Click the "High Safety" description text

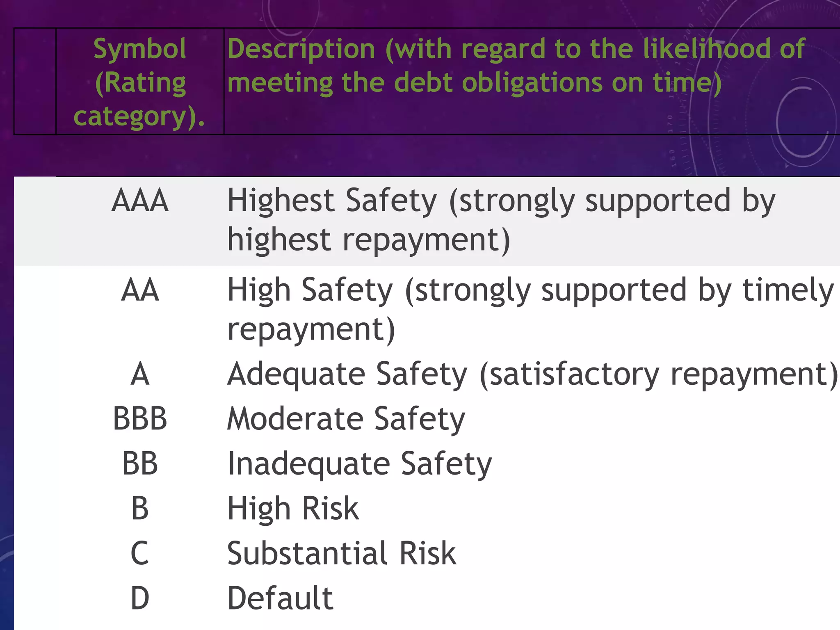(529, 309)
